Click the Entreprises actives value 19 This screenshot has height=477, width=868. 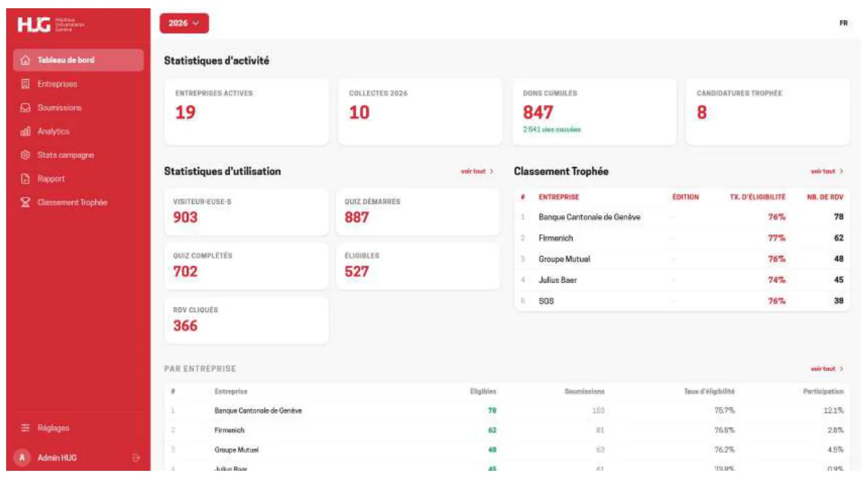(x=185, y=113)
